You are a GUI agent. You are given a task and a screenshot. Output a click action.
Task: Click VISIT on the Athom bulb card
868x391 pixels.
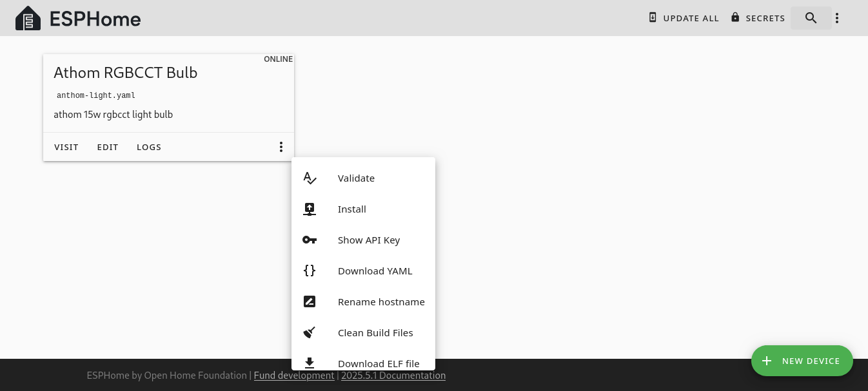pos(66,147)
